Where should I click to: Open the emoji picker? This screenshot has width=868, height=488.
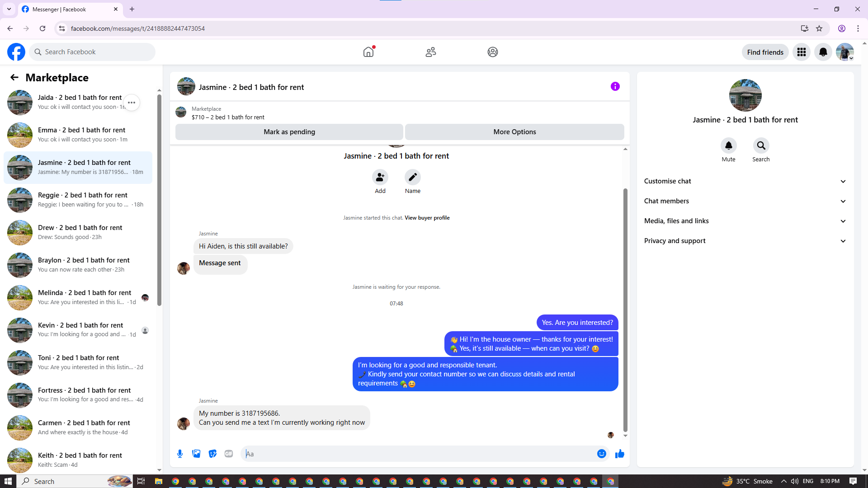602,454
